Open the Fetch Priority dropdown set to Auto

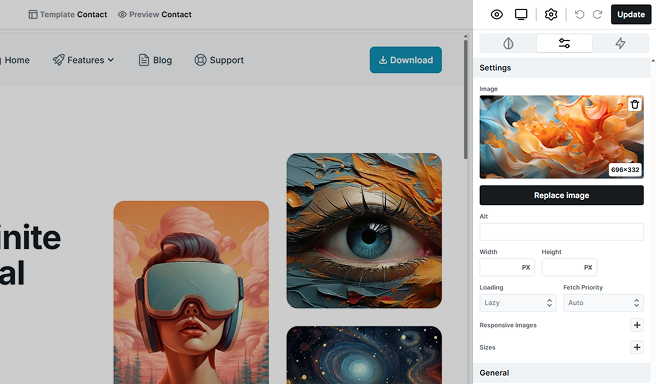pyautogui.click(x=603, y=303)
